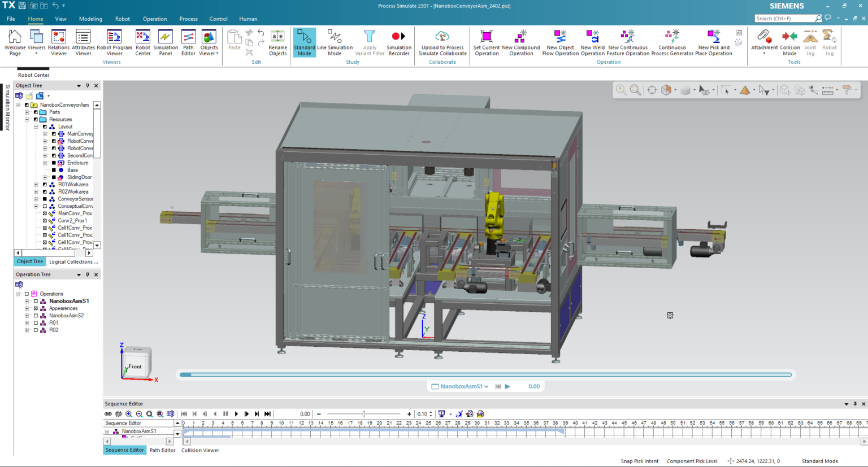Image resolution: width=868 pixels, height=467 pixels.
Task: Open the Logical Collections tab
Action: 73,261
